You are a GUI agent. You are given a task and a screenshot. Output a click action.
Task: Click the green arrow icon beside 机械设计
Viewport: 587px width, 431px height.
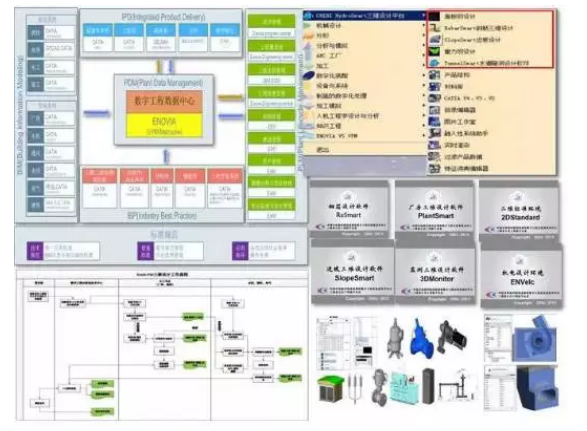click(x=308, y=26)
